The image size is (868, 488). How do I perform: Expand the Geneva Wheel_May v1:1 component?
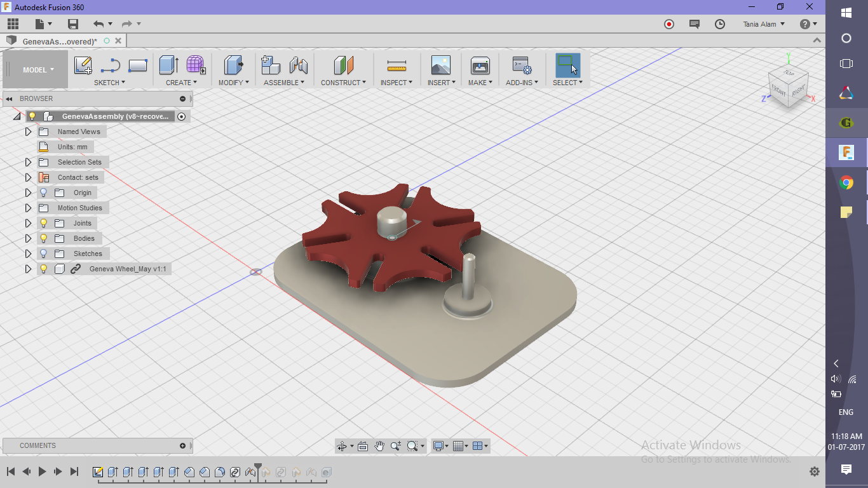coord(28,269)
